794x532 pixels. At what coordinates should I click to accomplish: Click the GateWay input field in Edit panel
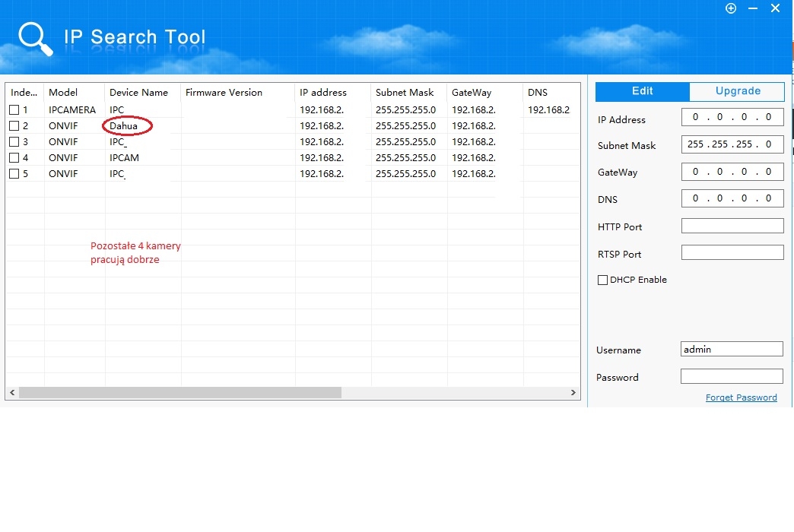[x=732, y=172]
